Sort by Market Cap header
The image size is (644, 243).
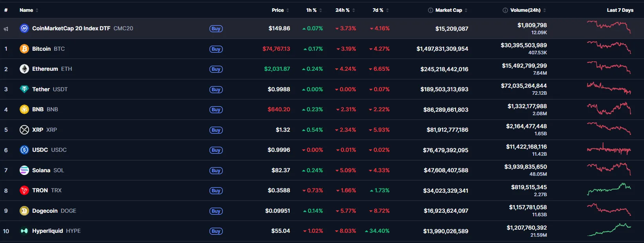click(451, 10)
